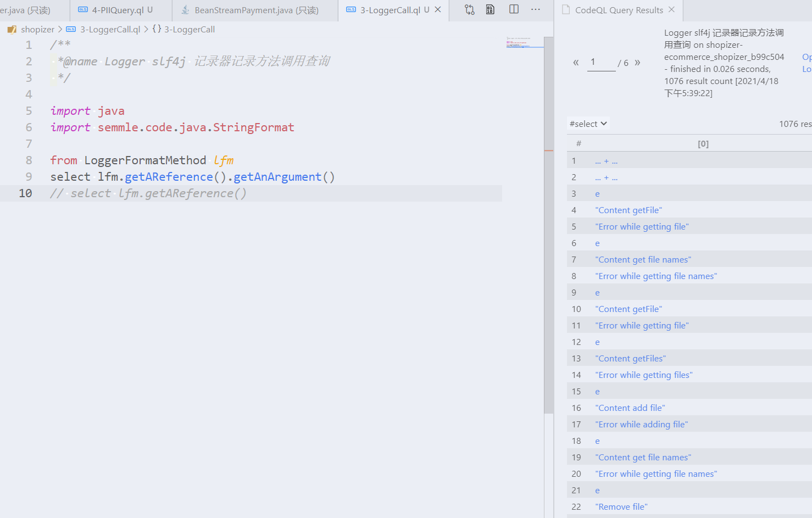Click getAnArgument on line 9
812x518 pixels.
point(277,177)
